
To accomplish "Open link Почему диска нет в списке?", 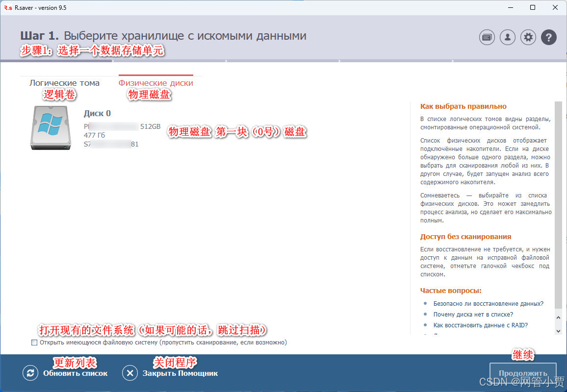I will [473, 315].
